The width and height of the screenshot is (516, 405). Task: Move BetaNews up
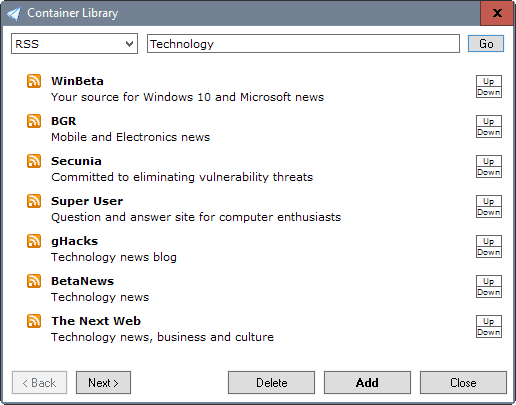coord(489,281)
